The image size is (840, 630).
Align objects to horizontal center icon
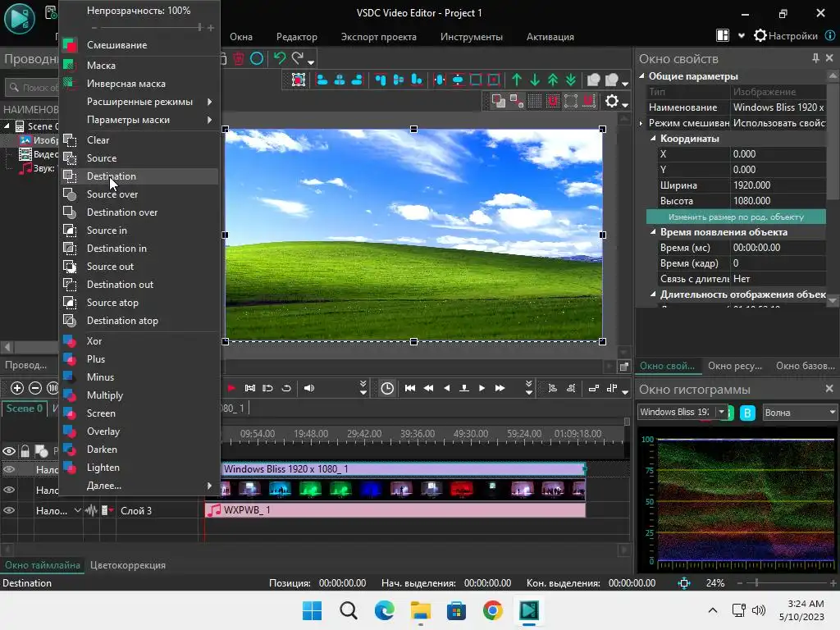tap(340, 80)
